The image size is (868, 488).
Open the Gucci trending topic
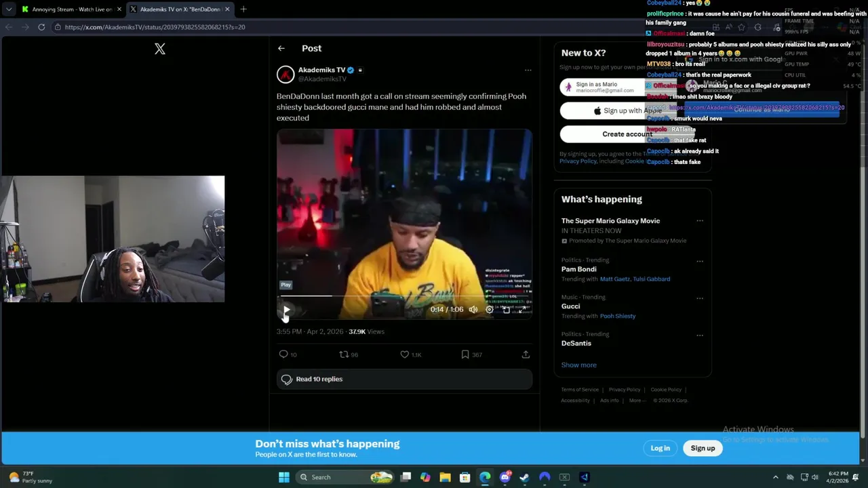pyautogui.click(x=570, y=306)
